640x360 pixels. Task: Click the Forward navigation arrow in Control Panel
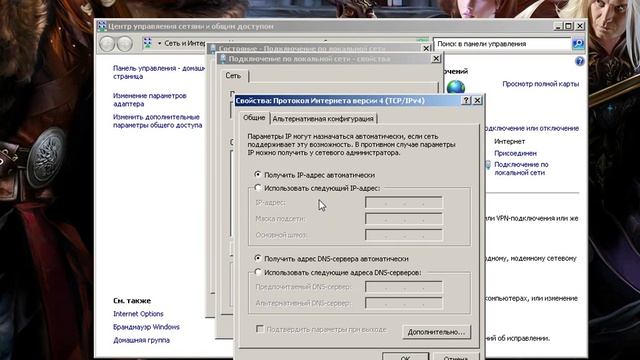[125, 44]
